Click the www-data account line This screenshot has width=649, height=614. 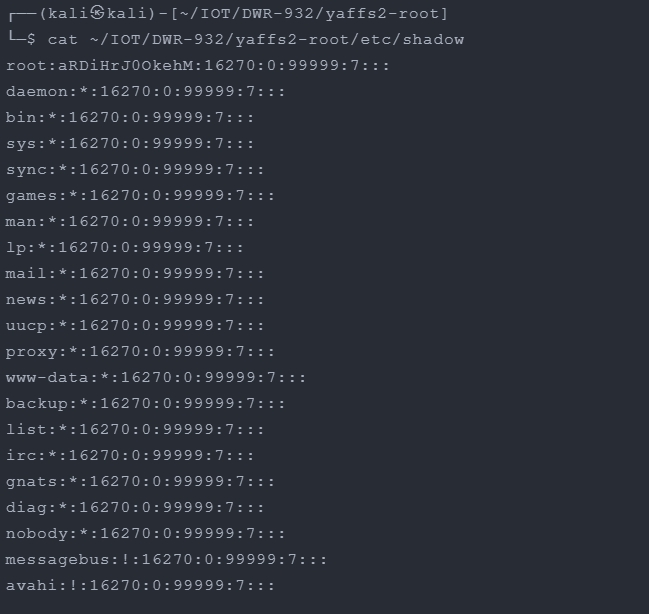tap(156, 378)
